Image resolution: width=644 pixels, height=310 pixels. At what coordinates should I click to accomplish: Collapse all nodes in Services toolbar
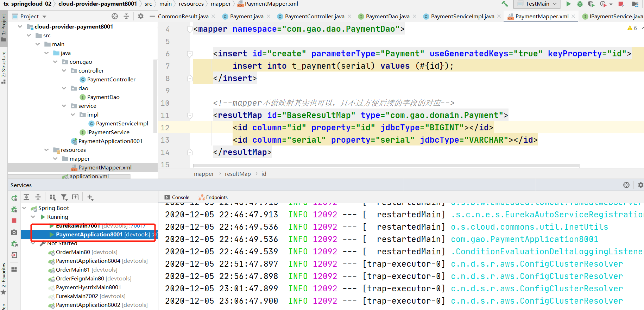click(x=38, y=197)
